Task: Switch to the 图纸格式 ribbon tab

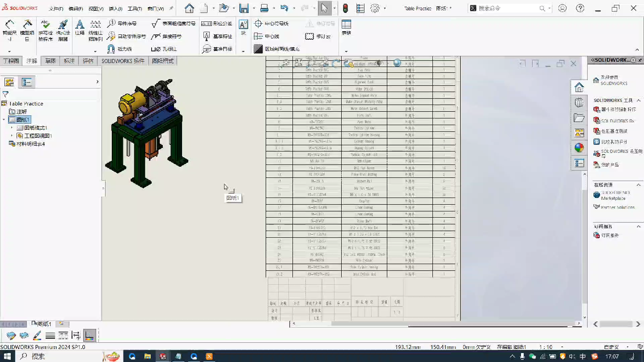Action: pyautogui.click(x=163, y=61)
